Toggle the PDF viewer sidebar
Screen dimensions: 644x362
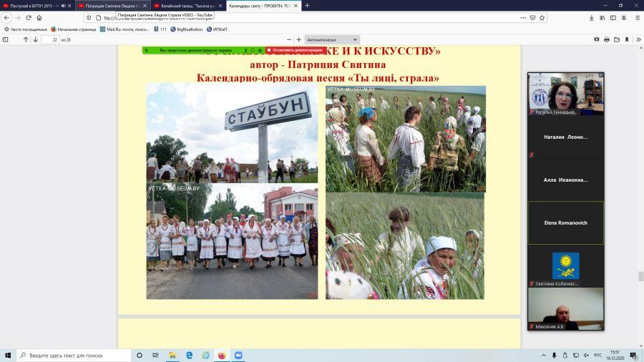(5, 40)
